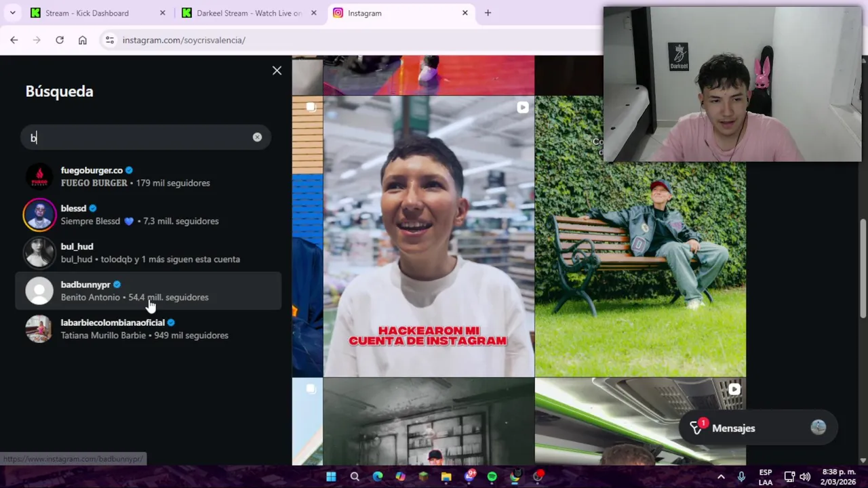The width and height of the screenshot is (868, 488).
Task: Open blessd search result
Action: point(148,214)
